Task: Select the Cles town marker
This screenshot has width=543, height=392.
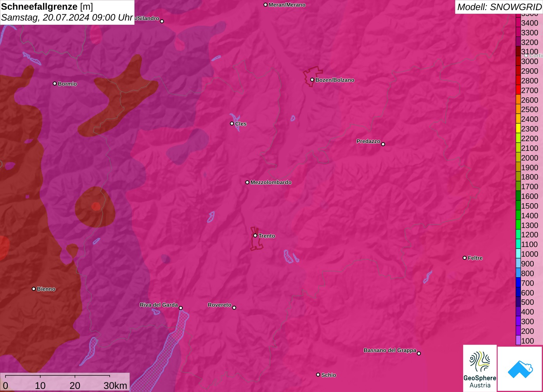Action: (x=232, y=124)
